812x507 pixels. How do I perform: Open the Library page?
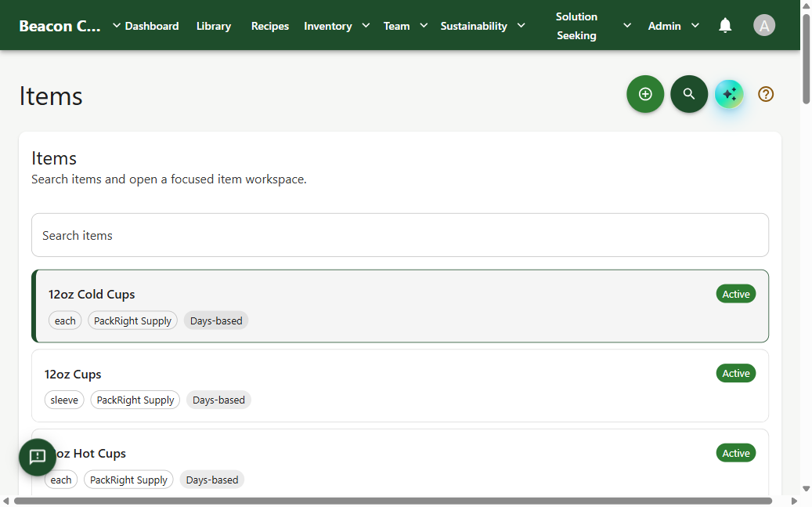click(x=213, y=26)
